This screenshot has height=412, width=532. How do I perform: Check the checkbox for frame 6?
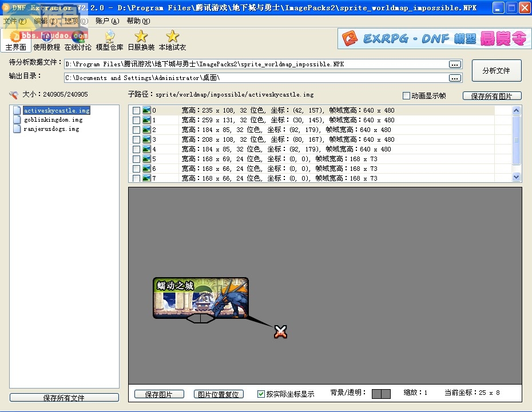[136, 169]
